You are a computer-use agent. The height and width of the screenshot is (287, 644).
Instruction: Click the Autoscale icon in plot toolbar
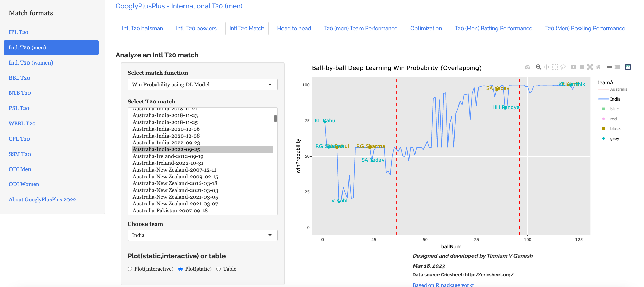(x=590, y=67)
